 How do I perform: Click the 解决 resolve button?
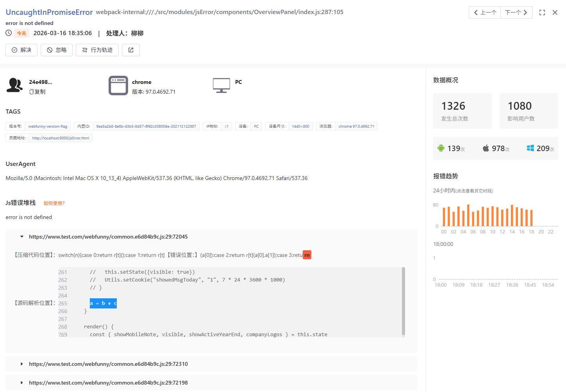click(x=21, y=50)
